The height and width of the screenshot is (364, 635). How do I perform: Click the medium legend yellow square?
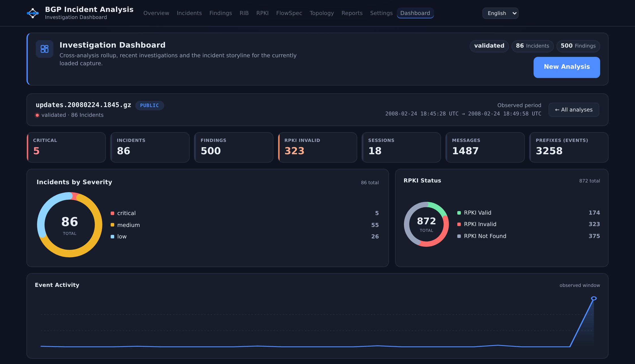(113, 225)
